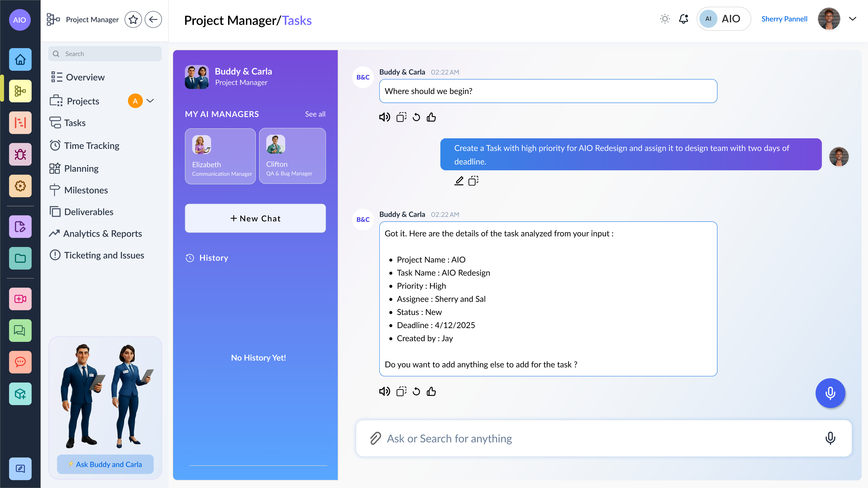
Task: Click the paperclip attachment icon
Action: click(x=375, y=438)
